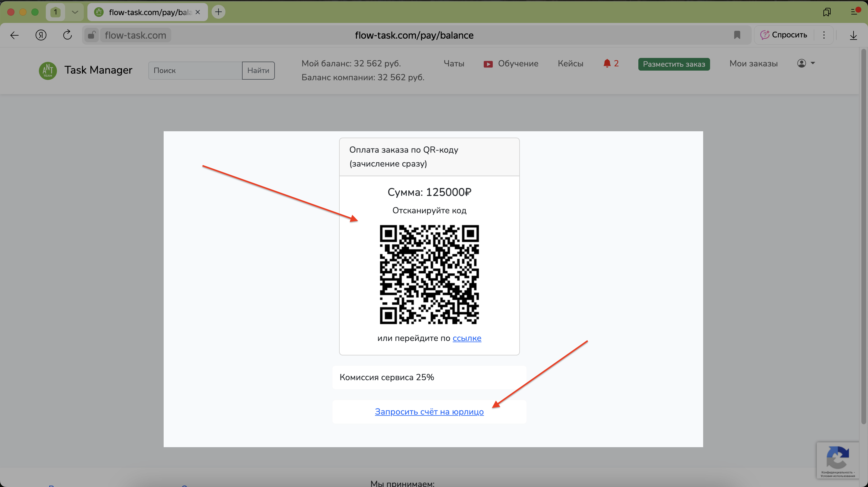Image resolution: width=868 pixels, height=487 pixels.
Task: Click the red YouTube icon near Обучение
Action: click(x=488, y=64)
